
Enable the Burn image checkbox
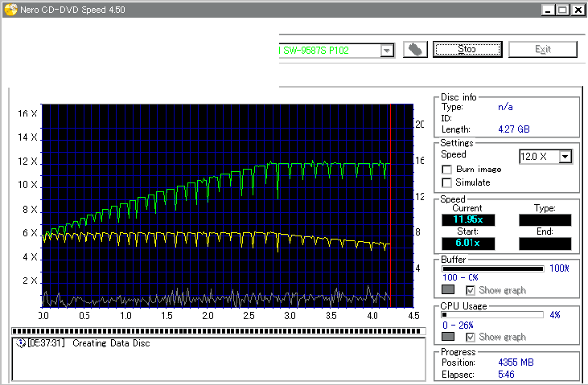(446, 170)
